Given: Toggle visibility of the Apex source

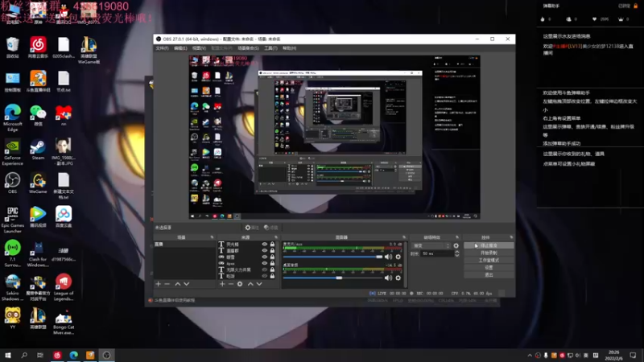Looking at the screenshot, I should [265, 263].
